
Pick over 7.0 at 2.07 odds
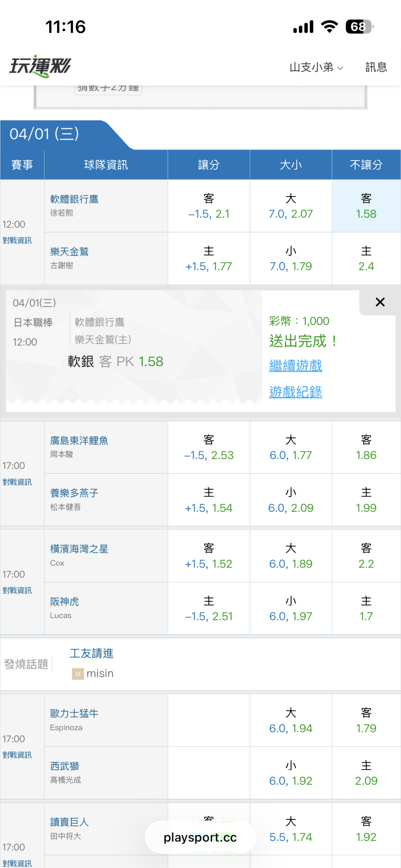click(x=291, y=206)
